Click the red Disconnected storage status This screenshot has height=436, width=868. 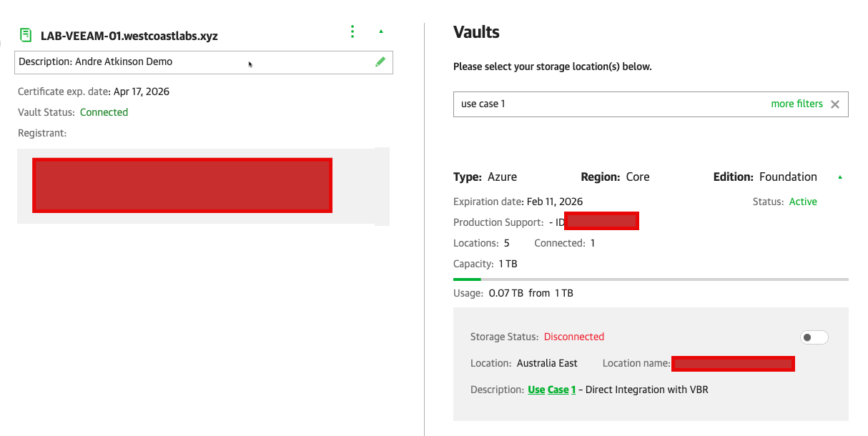click(x=573, y=337)
